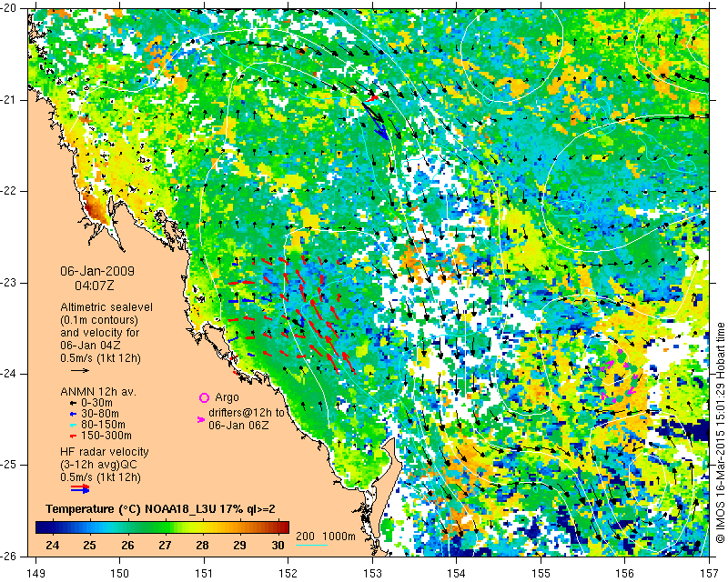Click the dark blue end of temperature colorbar
Viewport: 728px width, 582px height.
(41, 527)
